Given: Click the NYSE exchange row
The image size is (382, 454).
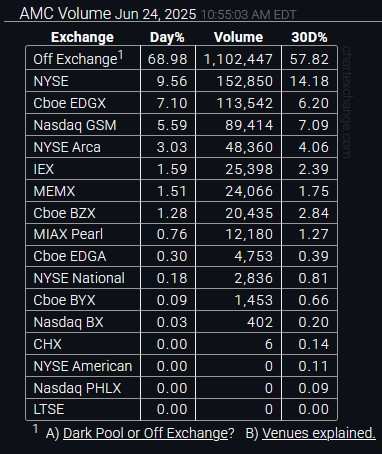Looking at the screenshot, I should (x=182, y=81).
